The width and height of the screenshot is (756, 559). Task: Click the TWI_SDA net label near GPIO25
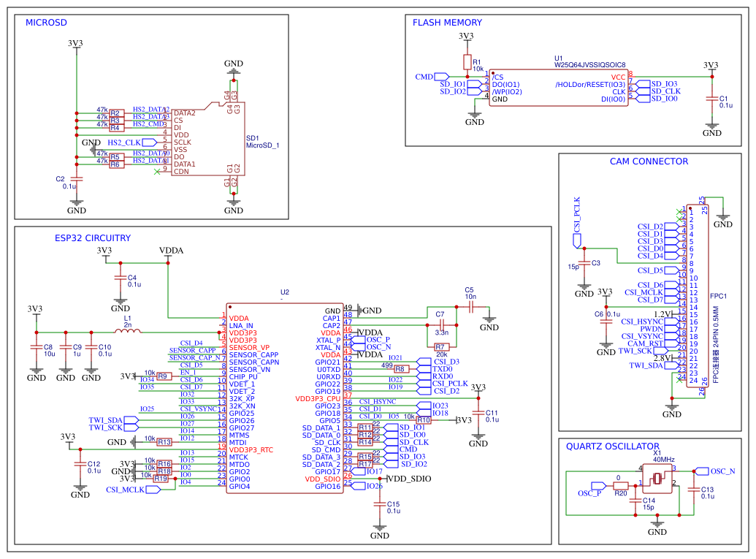(107, 419)
